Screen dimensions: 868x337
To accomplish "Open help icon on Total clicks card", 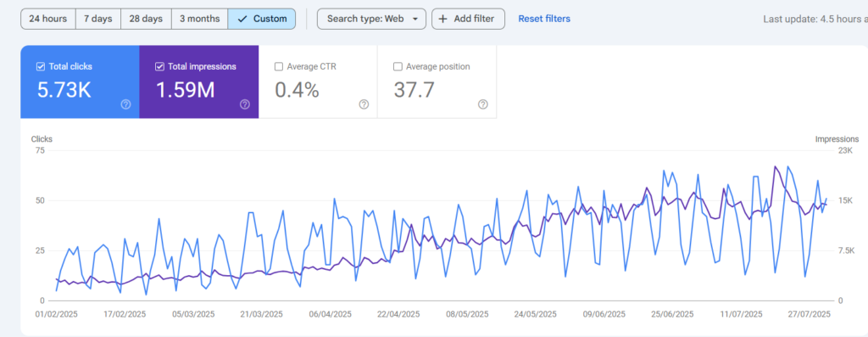I will click(125, 104).
